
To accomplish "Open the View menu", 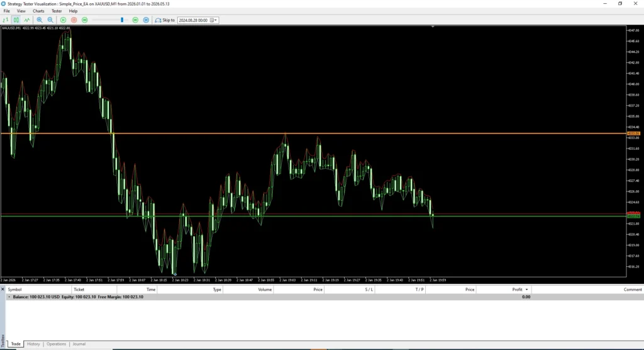I will 21,11.
